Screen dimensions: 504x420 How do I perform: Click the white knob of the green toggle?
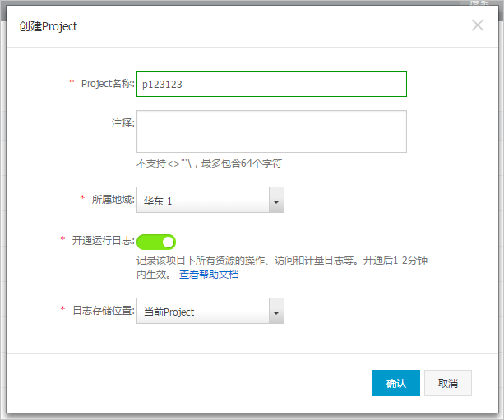tap(168, 242)
